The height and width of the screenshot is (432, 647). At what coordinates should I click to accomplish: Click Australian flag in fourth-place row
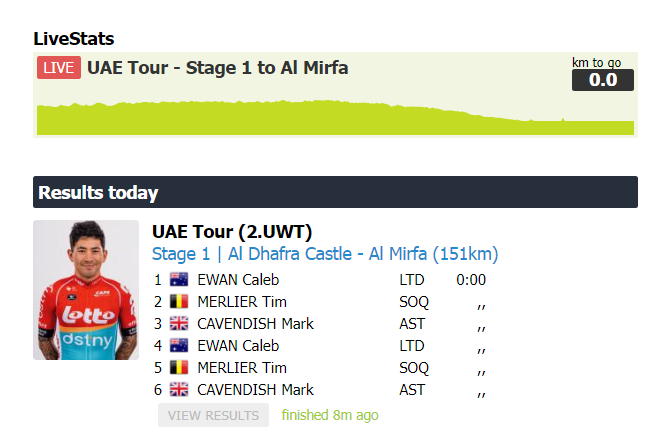point(179,346)
